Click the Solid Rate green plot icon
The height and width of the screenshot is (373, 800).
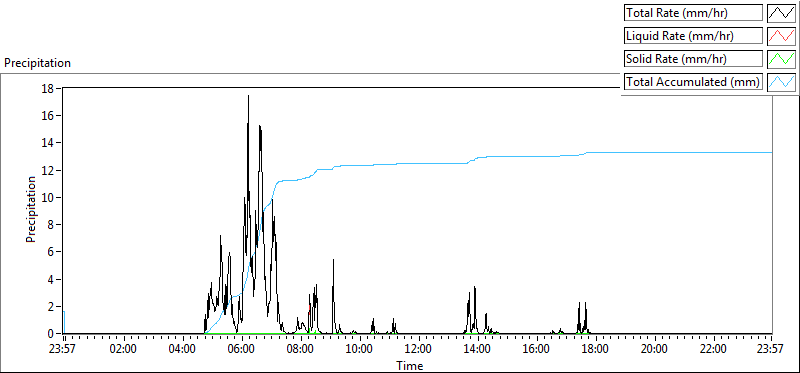[x=782, y=59]
